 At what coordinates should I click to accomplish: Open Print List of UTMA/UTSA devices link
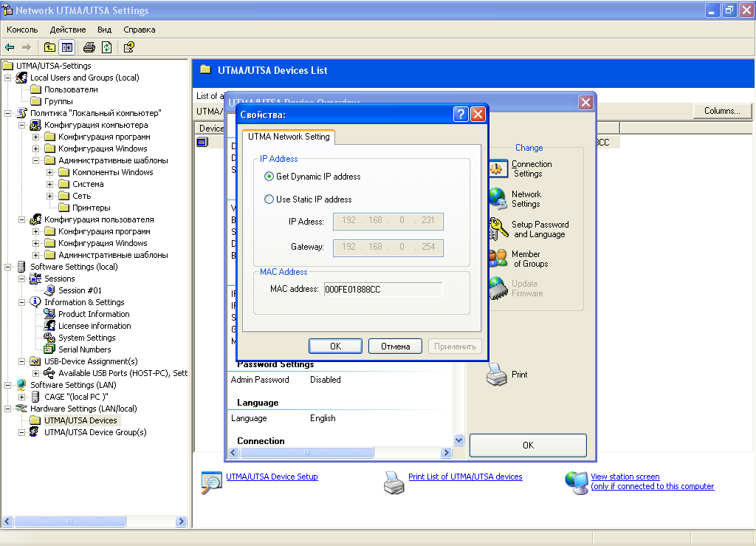coord(465,477)
